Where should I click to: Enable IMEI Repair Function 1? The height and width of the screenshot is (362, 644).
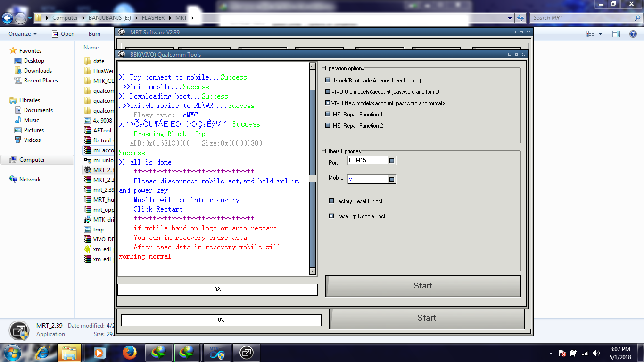(x=328, y=114)
